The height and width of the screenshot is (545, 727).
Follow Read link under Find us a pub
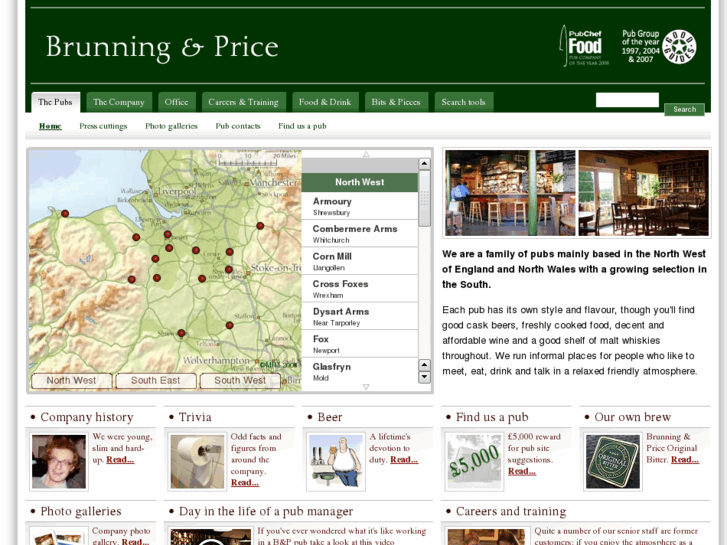522,471
